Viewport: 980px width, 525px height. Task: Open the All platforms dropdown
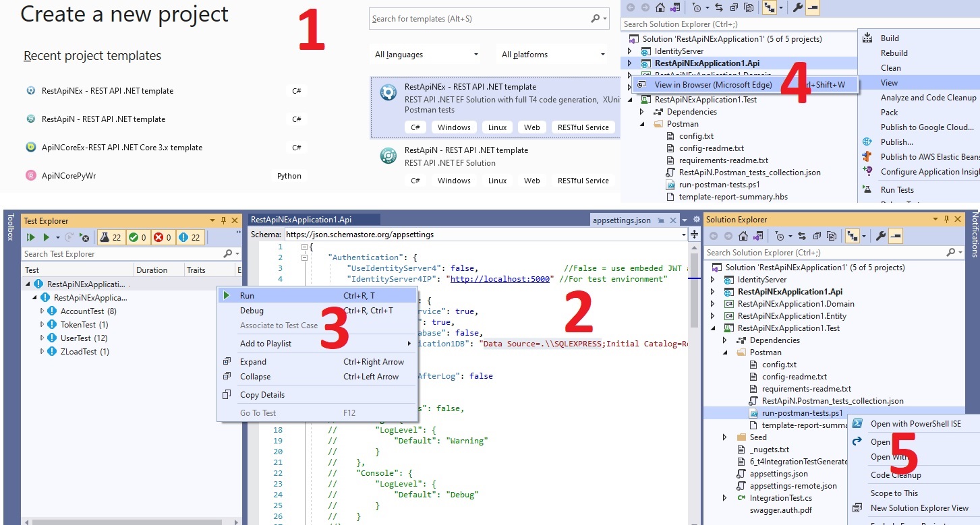coord(553,55)
